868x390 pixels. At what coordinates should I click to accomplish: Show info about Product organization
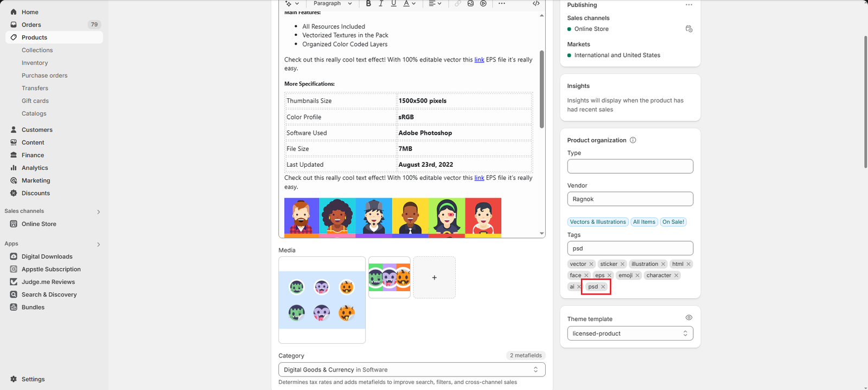coord(633,140)
